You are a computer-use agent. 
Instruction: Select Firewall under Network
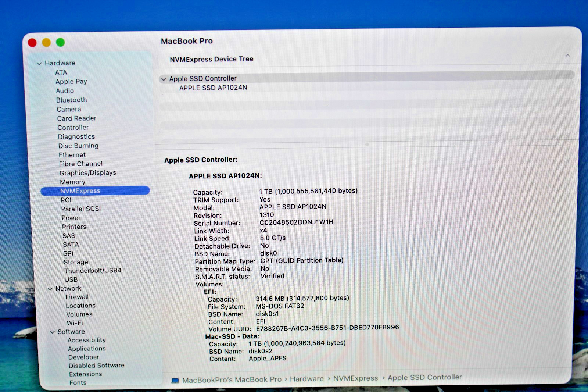coord(77,297)
